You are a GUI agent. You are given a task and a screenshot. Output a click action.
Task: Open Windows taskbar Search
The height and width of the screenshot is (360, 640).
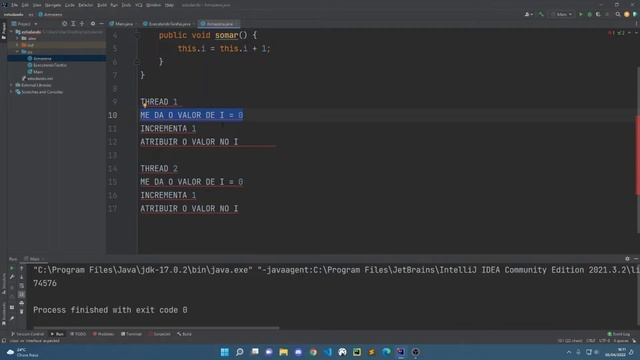[x=240, y=352]
